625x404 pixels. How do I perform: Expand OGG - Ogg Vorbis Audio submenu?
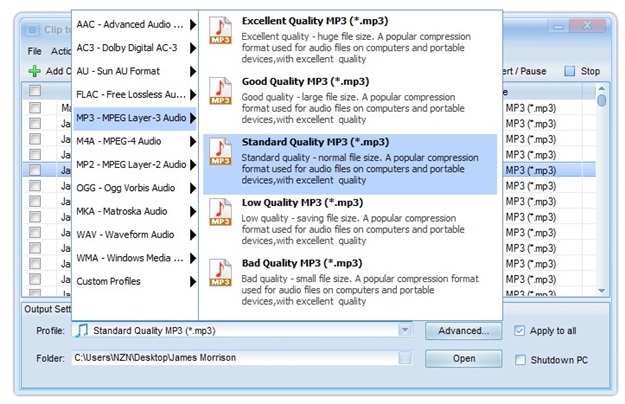tap(136, 188)
